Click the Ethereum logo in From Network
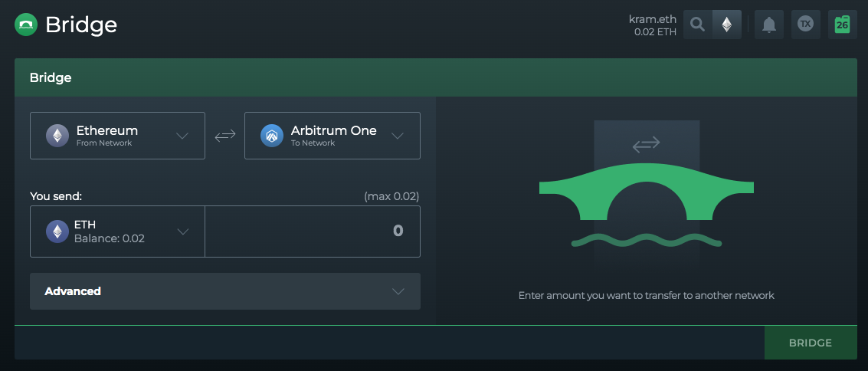Image resolution: width=868 pixels, height=371 pixels. pyautogui.click(x=57, y=136)
